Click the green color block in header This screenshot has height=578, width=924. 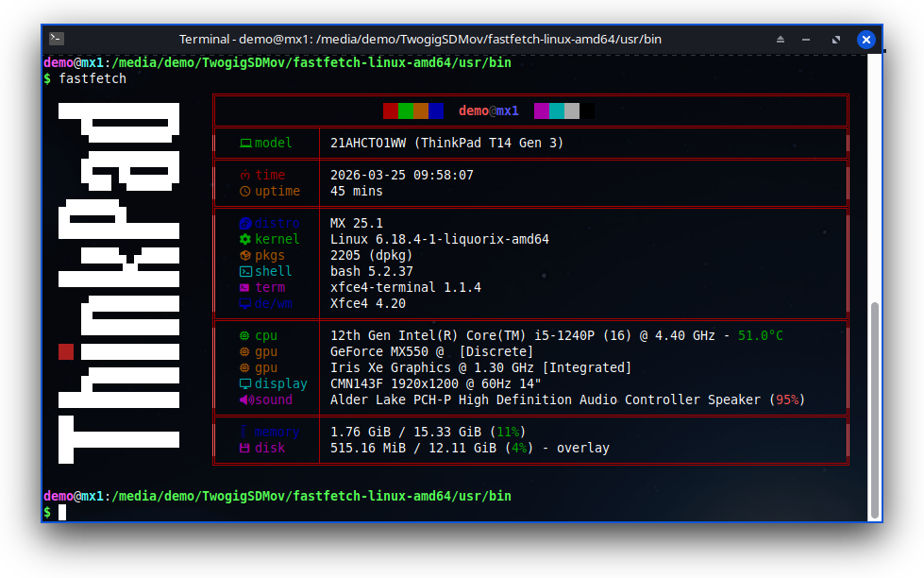[x=406, y=110]
